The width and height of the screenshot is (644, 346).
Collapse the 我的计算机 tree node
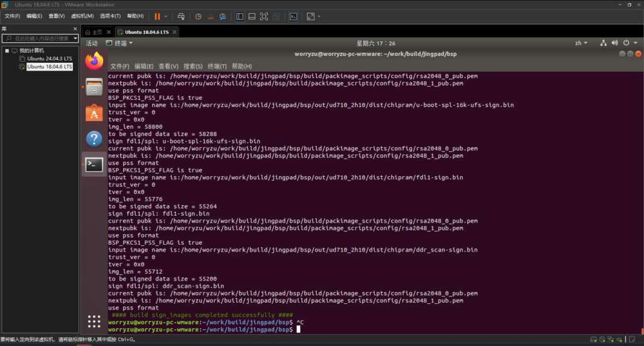(6, 50)
